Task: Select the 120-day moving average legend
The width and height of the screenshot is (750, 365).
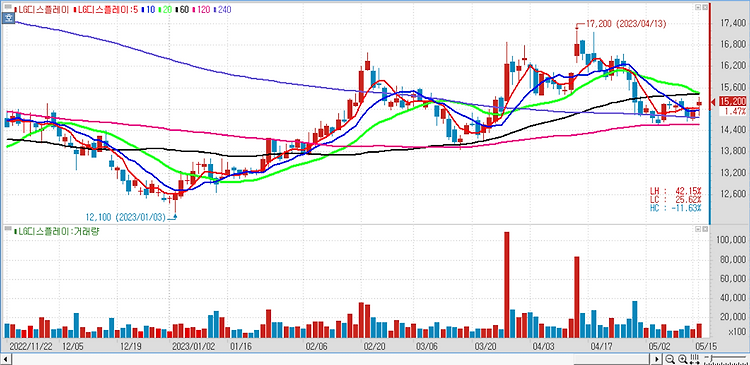Action: [x=202, y=9]
